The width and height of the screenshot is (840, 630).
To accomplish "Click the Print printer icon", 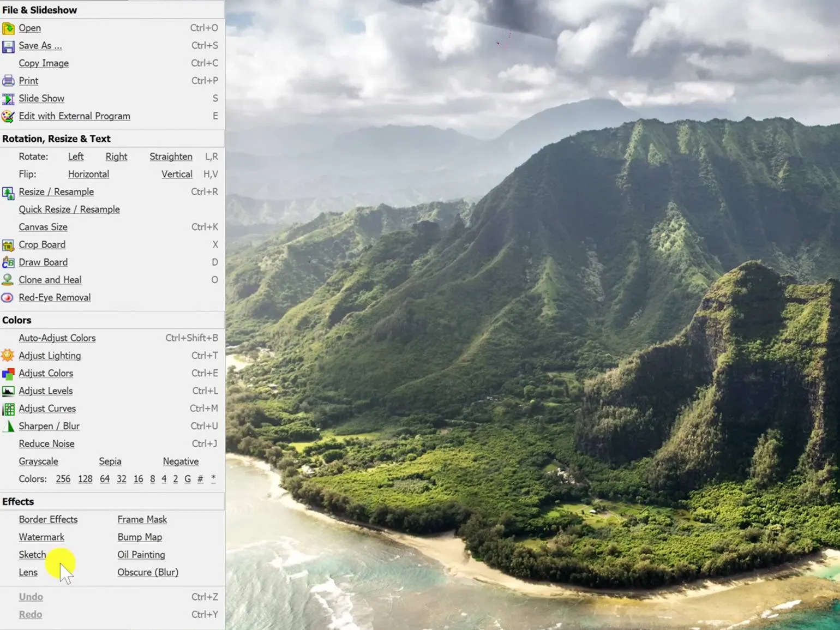I will (x=8, y=81).
